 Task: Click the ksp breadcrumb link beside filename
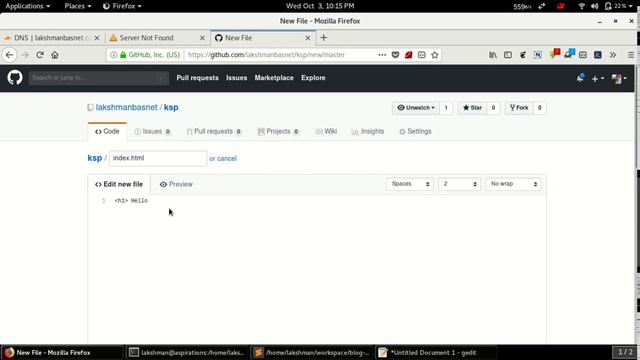(95, 158)
